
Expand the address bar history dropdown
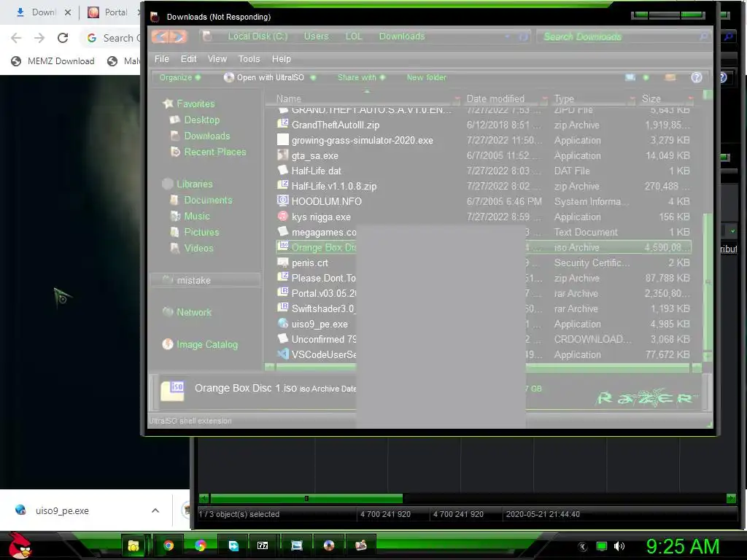[x=508, y=36]
